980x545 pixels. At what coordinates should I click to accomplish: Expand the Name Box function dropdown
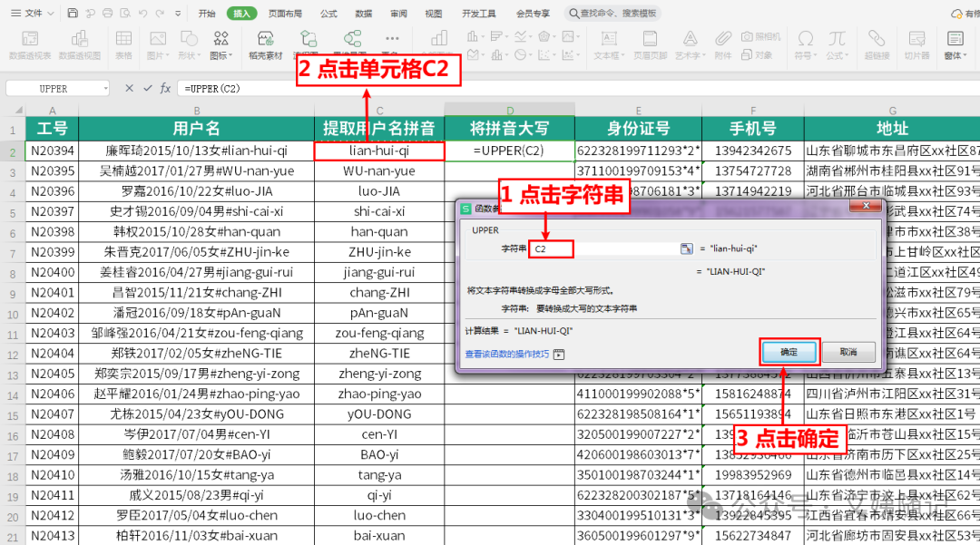pyautogui.click(x=105, y=89)
